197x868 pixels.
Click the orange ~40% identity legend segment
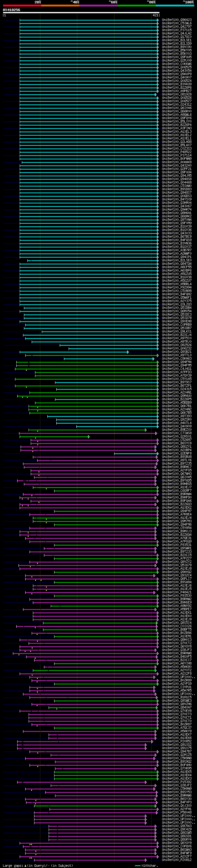60,6
